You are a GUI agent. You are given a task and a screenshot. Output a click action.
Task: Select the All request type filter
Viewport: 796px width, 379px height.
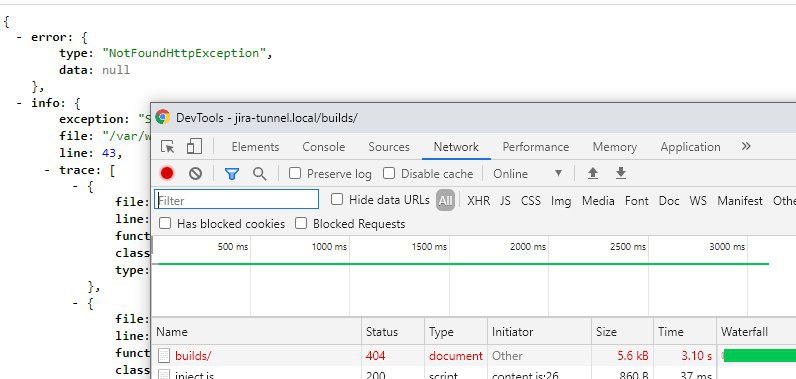click(x=445, y=200)
